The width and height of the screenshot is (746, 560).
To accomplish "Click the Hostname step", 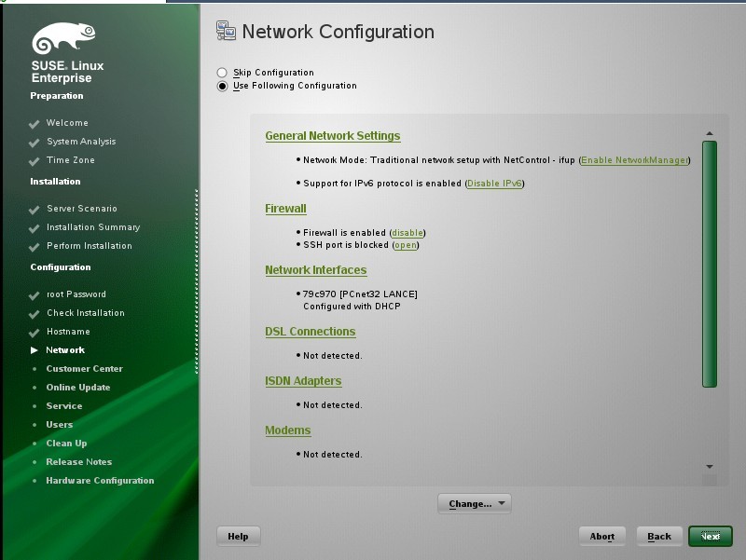I will tap(68, 332).
